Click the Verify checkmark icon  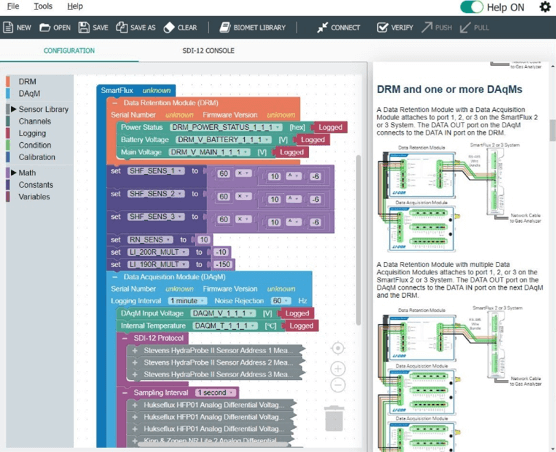[x=382, y=28]
